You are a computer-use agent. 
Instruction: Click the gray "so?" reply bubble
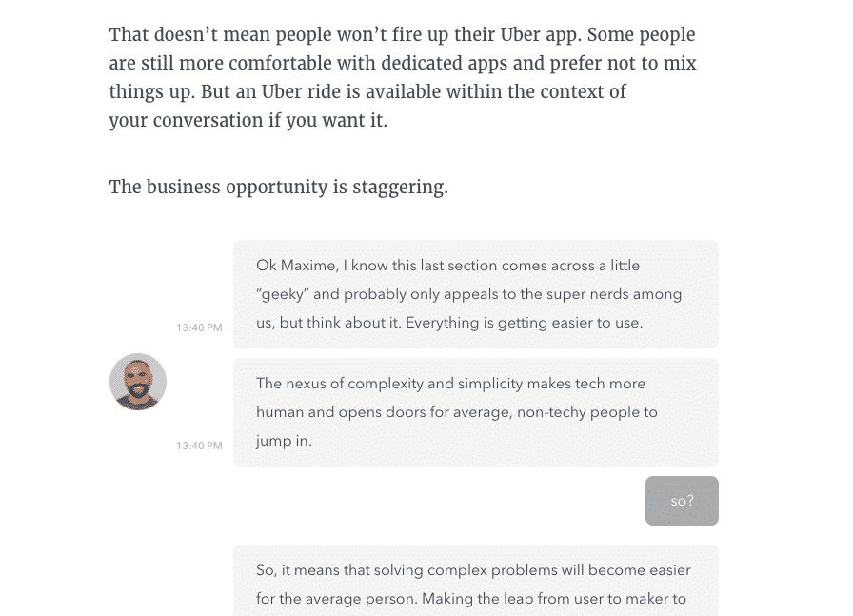pyautogui.click(x=682, y=501)
